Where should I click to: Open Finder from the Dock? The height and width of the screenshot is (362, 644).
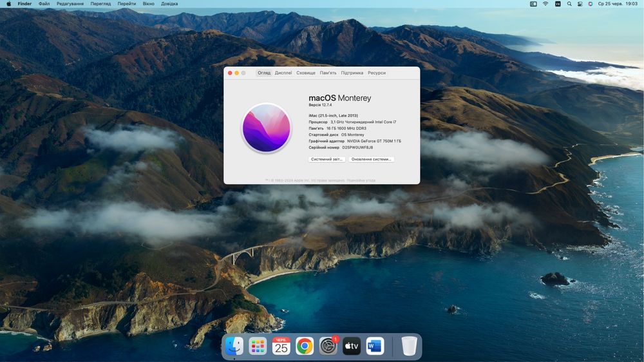[x=234, y=347]
